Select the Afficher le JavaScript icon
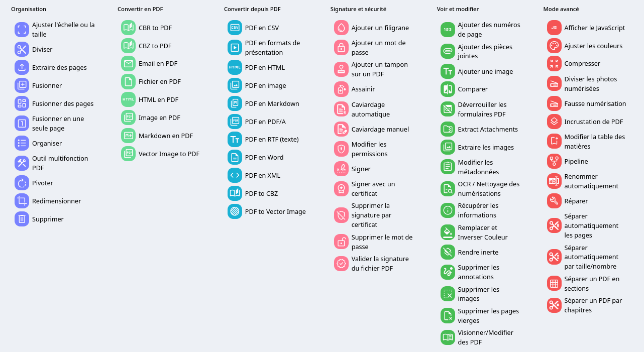 554,28
